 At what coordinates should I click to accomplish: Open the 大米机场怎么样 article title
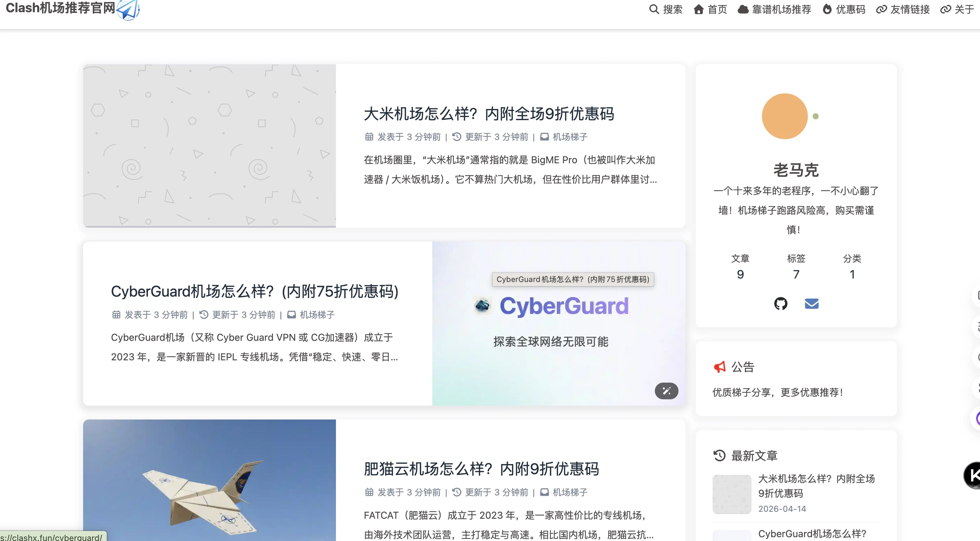[489, 114]
